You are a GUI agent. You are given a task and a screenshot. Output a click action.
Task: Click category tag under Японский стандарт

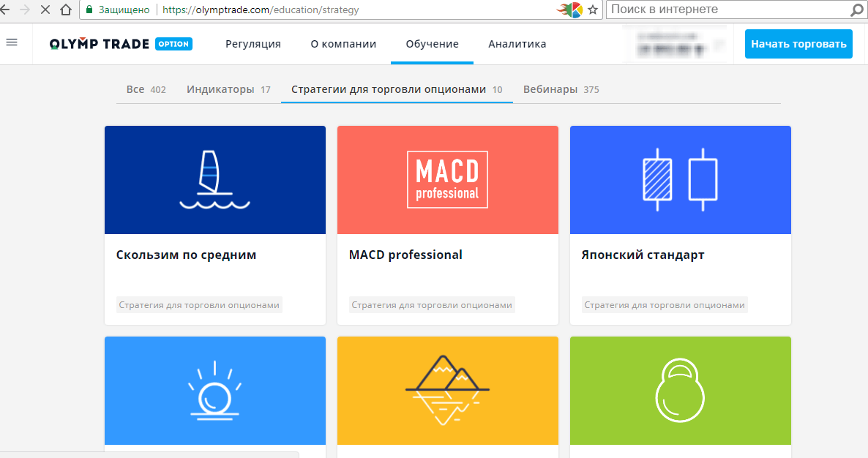[665, 305]
